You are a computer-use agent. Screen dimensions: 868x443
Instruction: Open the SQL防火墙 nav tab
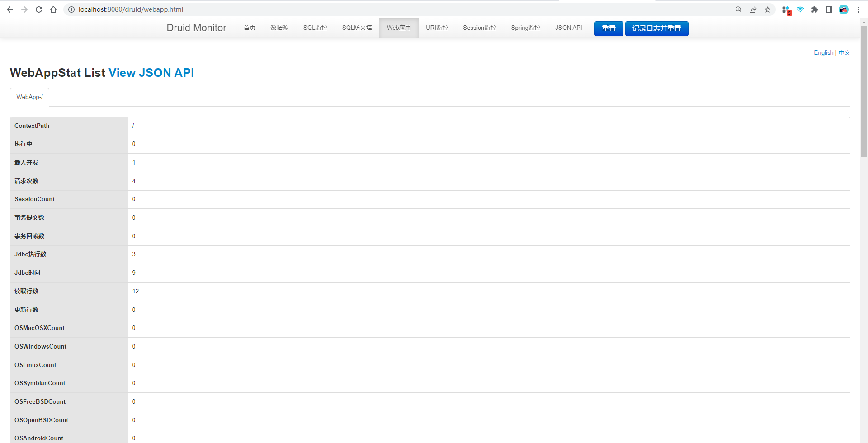click(357, 28)
